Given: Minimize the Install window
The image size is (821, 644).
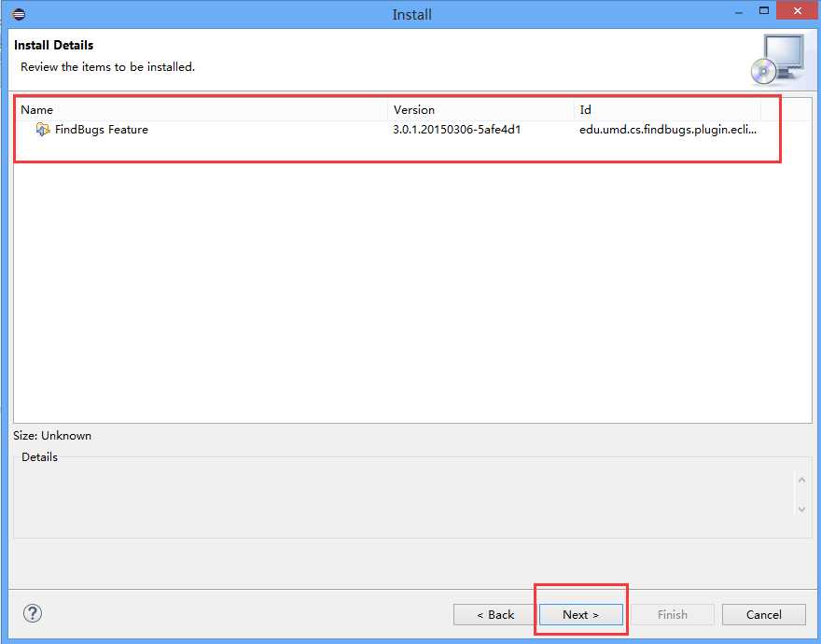Looking at the screenshot, I should click(739, 12).
